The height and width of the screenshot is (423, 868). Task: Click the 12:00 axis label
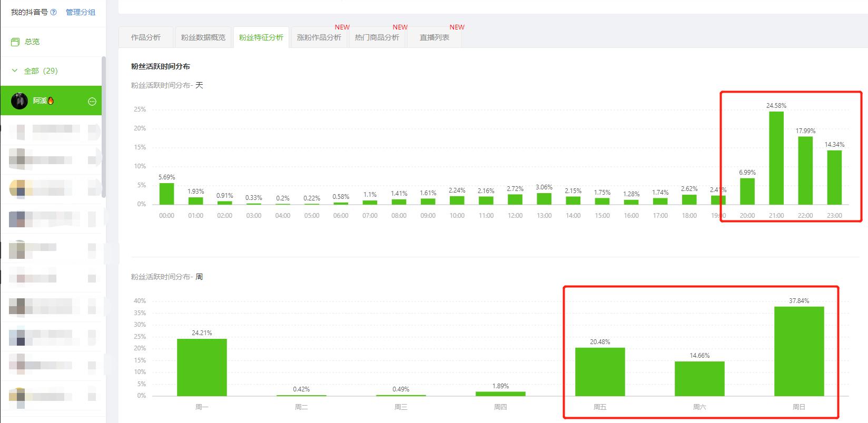[515, 216]
